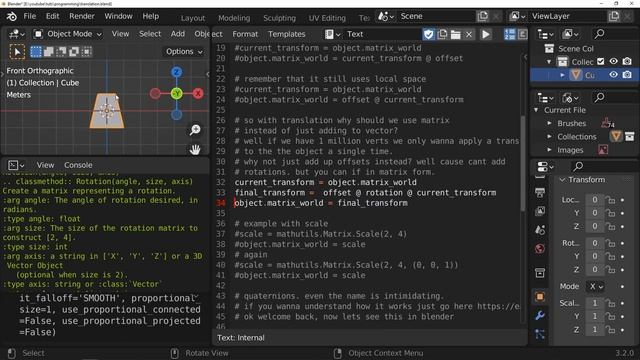Open the Console menu
640x360 pixels.
coord(78,165)
